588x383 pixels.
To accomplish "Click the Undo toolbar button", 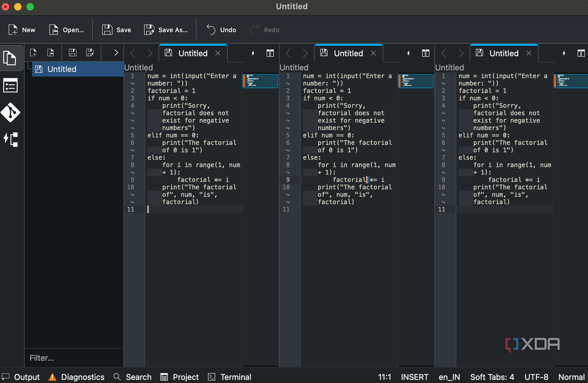I will (x=221, y=30).
